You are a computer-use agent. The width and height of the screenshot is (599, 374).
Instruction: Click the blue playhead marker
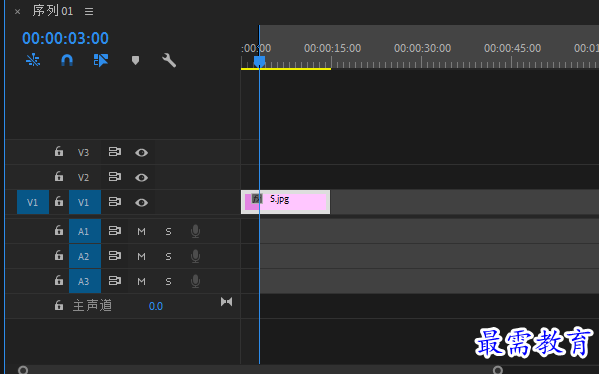pyautogui.click(x=259, y=61)
